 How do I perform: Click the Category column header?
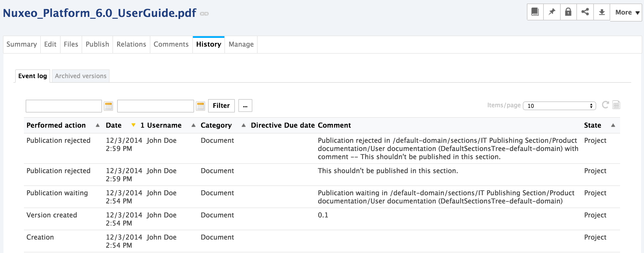click(x=216, y=125)
